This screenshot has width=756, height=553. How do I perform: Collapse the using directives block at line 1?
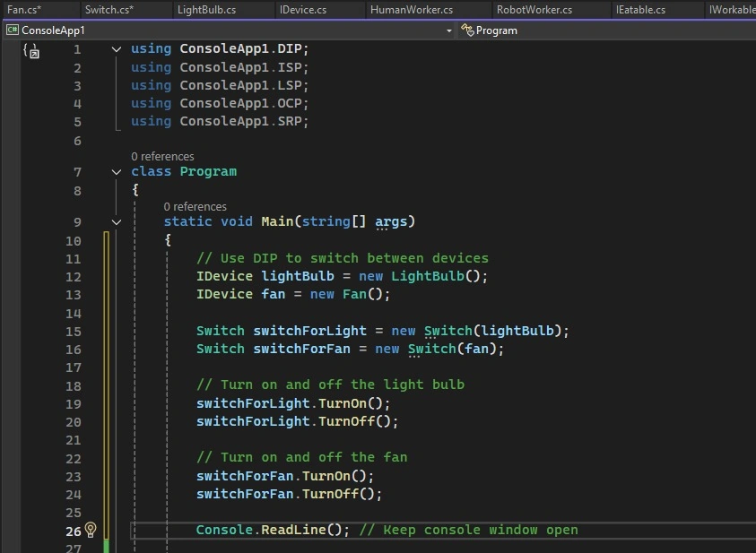click(117, 49)
